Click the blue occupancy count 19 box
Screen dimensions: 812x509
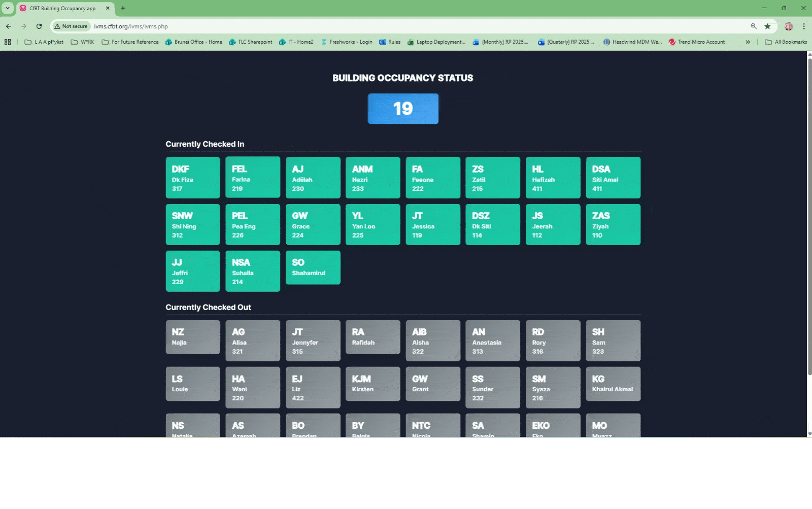[403, 109]
